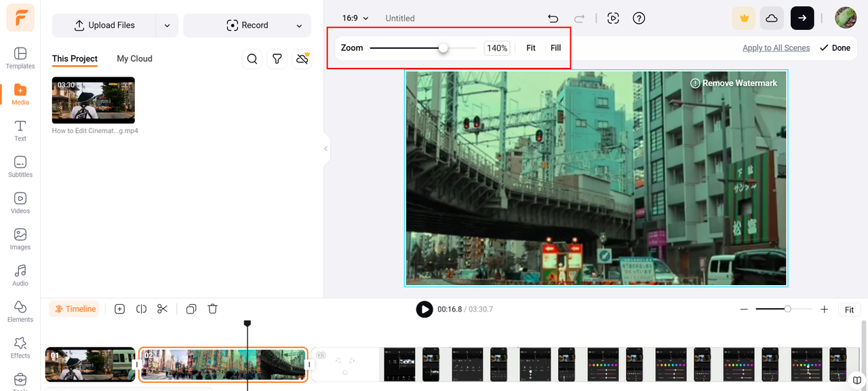
Task: Click Remove Watermark on the preview
Action: pyautogui.click(x=734, y=83)
